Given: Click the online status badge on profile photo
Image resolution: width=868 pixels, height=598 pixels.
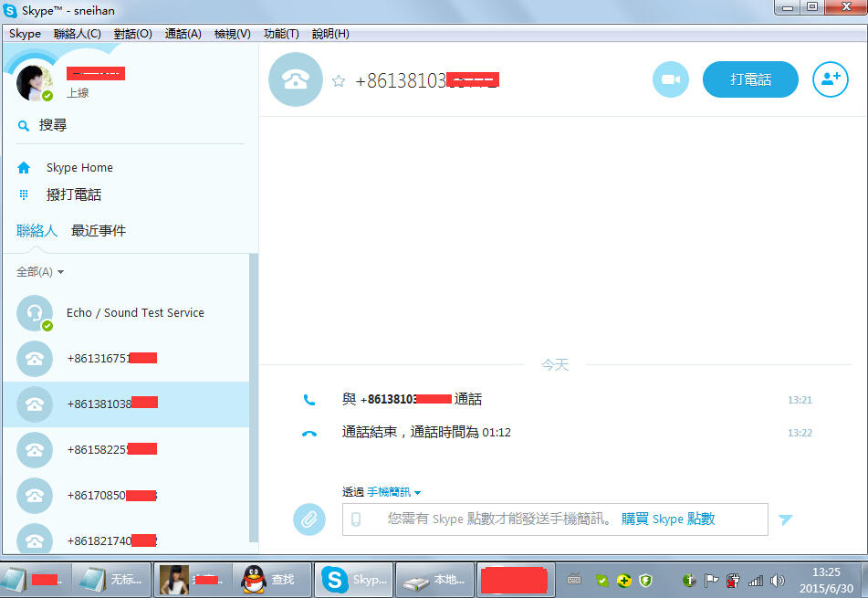Looking at the screenshot, I should (47, 96).
